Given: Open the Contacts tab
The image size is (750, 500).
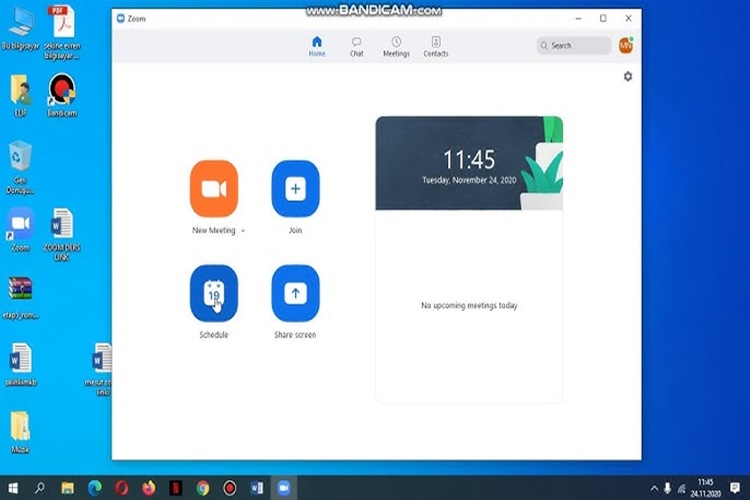Looking at the screenshot, I should tap(436, 46).
